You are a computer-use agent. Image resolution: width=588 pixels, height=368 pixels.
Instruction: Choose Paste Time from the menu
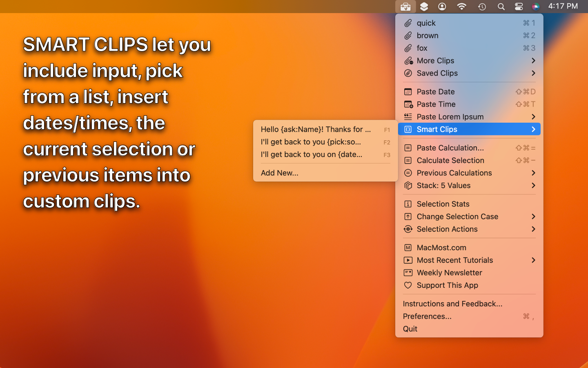click(469, 104)
